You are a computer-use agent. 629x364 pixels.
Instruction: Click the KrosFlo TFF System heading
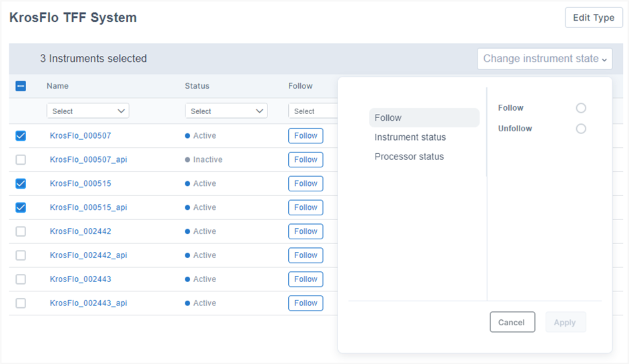(x=73, y=17)
